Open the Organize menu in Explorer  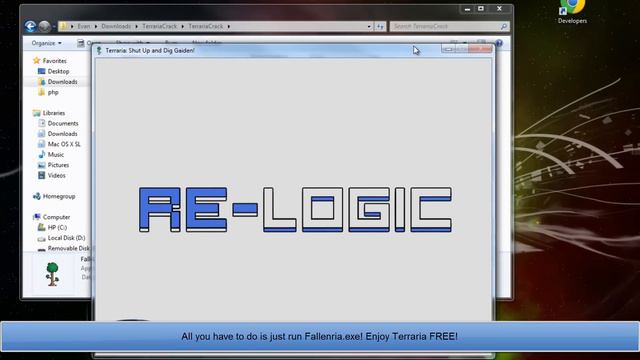(x=47, y=43)
